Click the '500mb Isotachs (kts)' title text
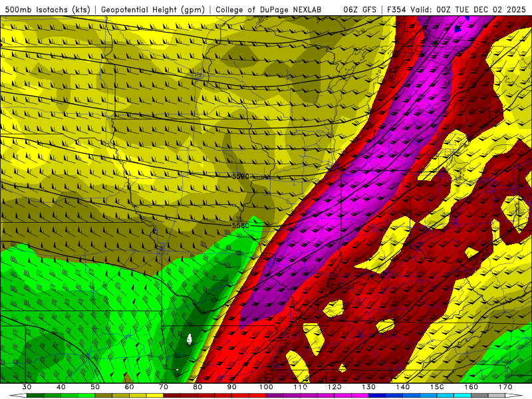Screen dimensions: 532x399 tap(48, 9)
